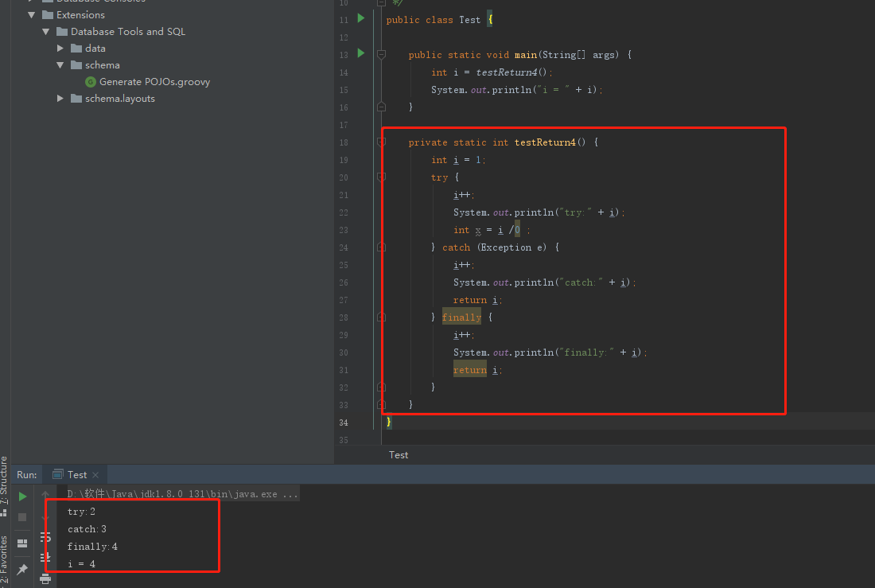Click println("try:" + i) on line 22
The image size is (875, 588).
pos(539,212)
